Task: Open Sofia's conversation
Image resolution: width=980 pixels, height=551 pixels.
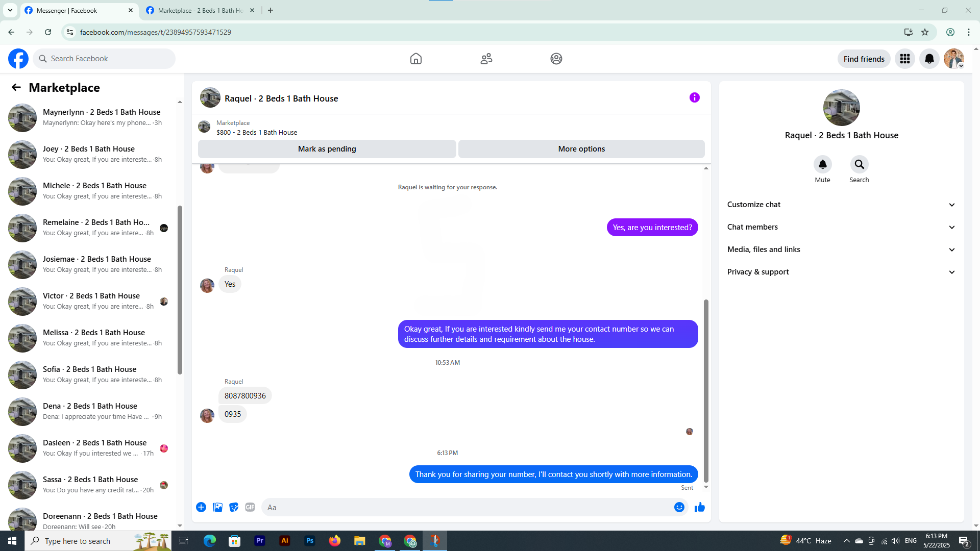Action: click(x=91, y=374)
